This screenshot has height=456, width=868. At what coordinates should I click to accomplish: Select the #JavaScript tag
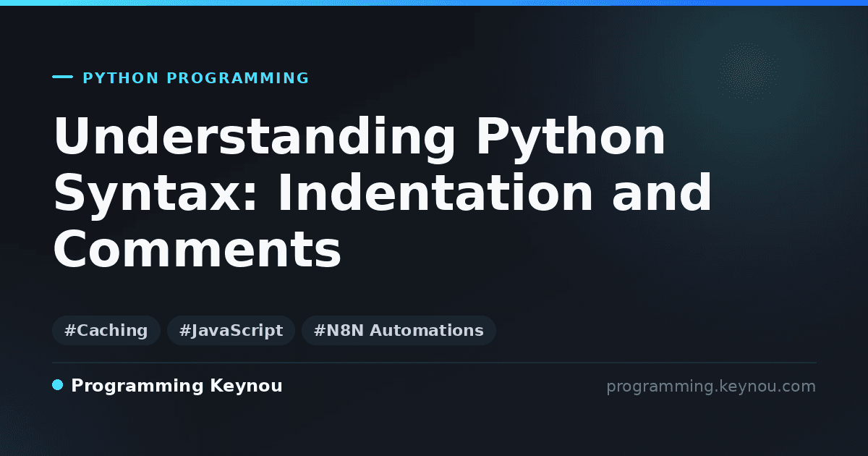tap(231, 331)
